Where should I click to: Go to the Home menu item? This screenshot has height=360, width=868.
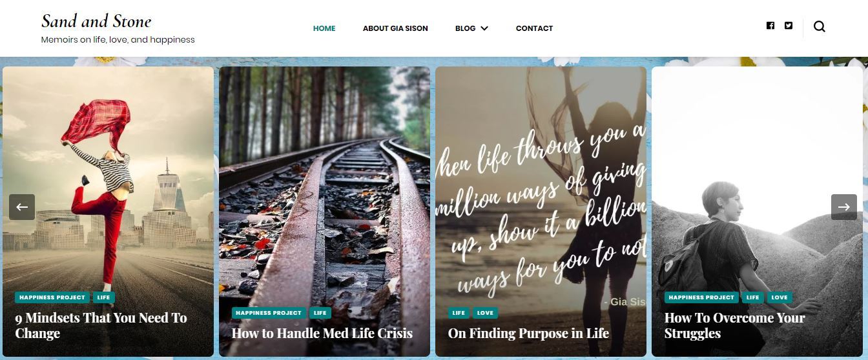coord(324,28)
